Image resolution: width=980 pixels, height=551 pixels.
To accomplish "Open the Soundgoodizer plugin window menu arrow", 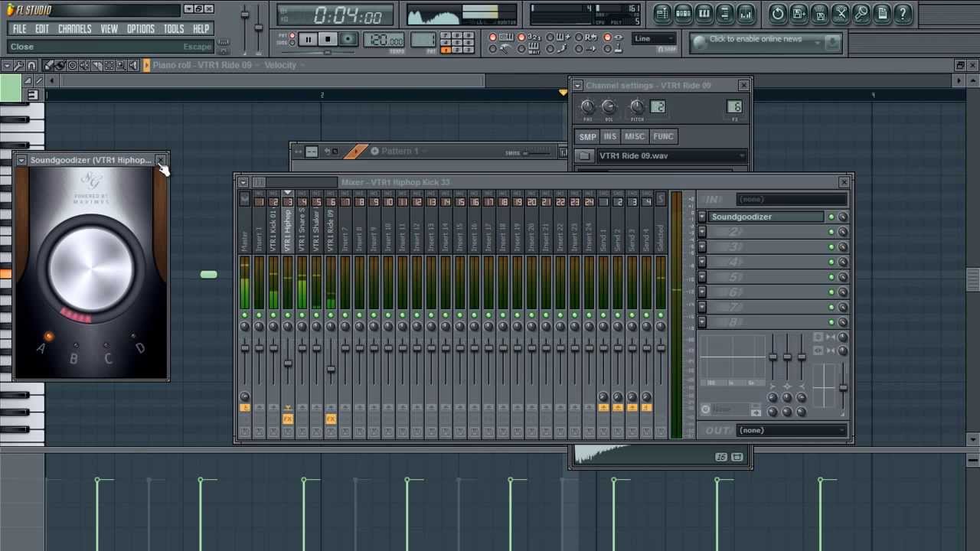I will [21, 160].
